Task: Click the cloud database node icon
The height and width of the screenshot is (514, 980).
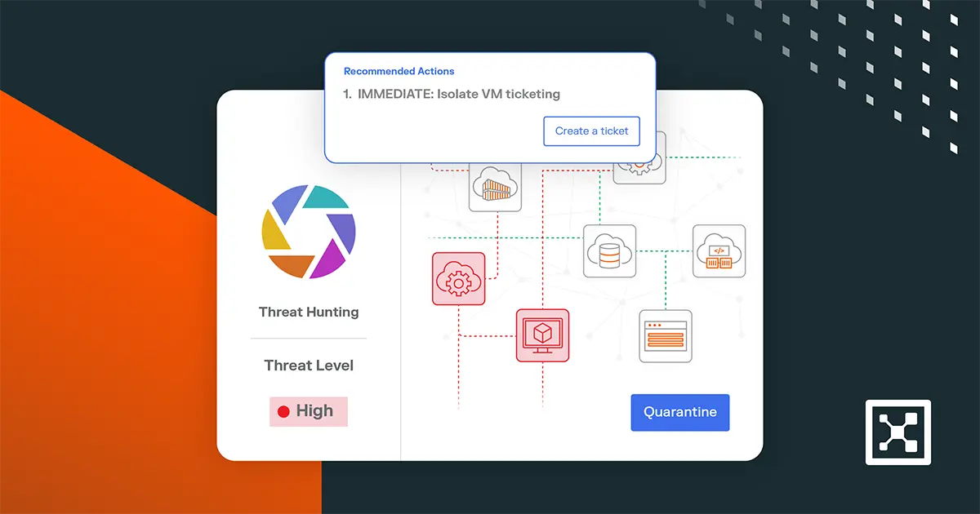Action: [609, 251]
